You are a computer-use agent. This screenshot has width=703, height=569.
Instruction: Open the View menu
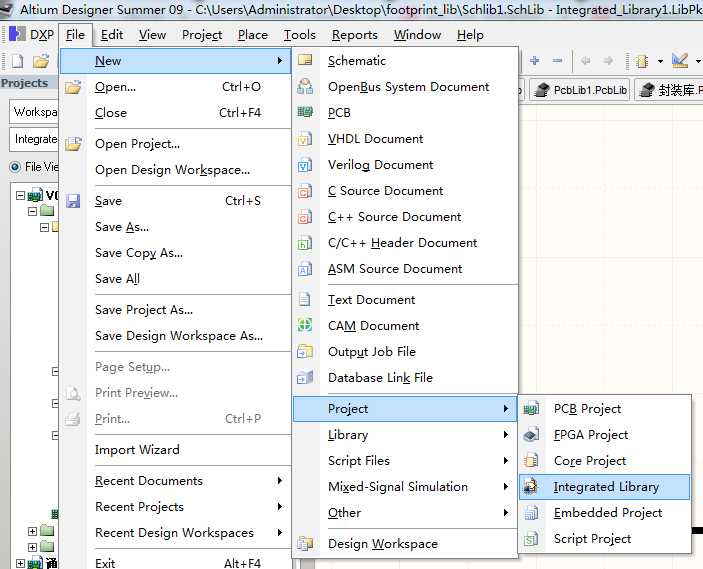point(152,35)
